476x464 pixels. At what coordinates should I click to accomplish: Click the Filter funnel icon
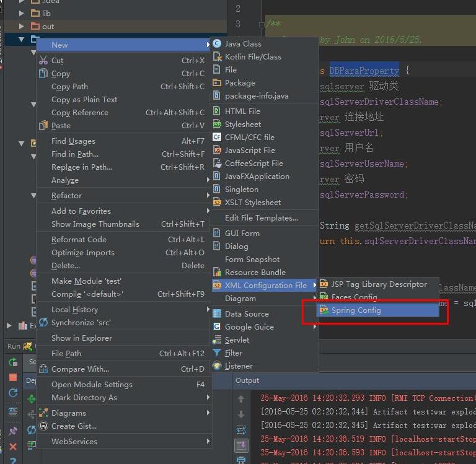tap(217, 352)
